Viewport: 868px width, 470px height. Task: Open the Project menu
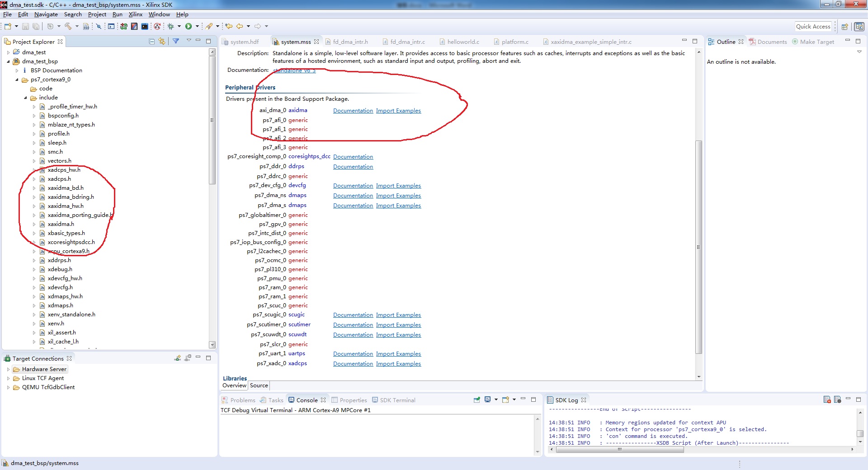[x=97, y=14]
